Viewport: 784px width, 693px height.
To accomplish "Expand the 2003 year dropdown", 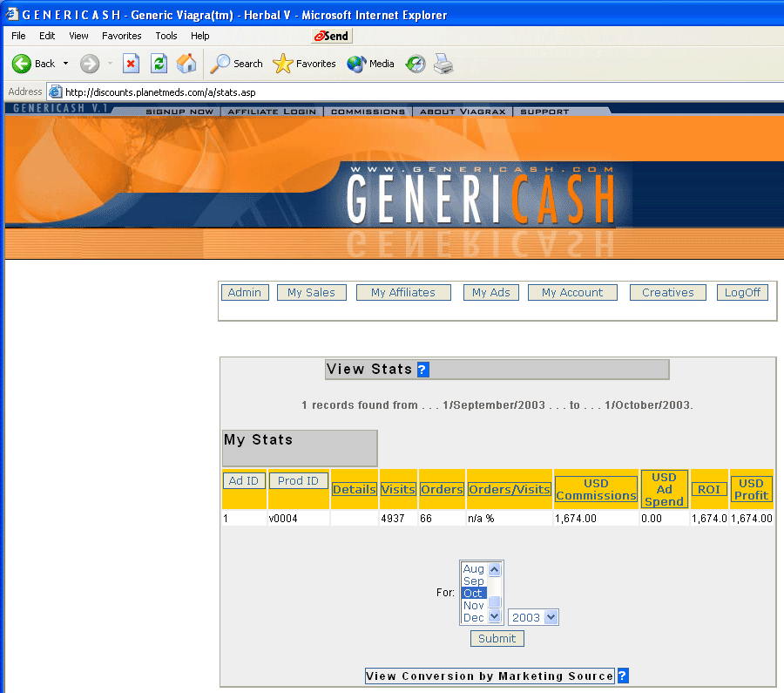I will point(550,617).
